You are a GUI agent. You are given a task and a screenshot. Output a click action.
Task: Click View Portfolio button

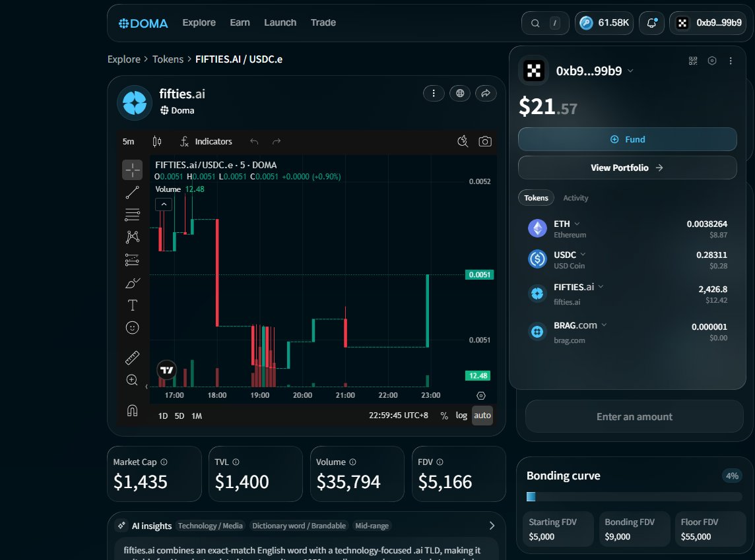tap(628, 168)
